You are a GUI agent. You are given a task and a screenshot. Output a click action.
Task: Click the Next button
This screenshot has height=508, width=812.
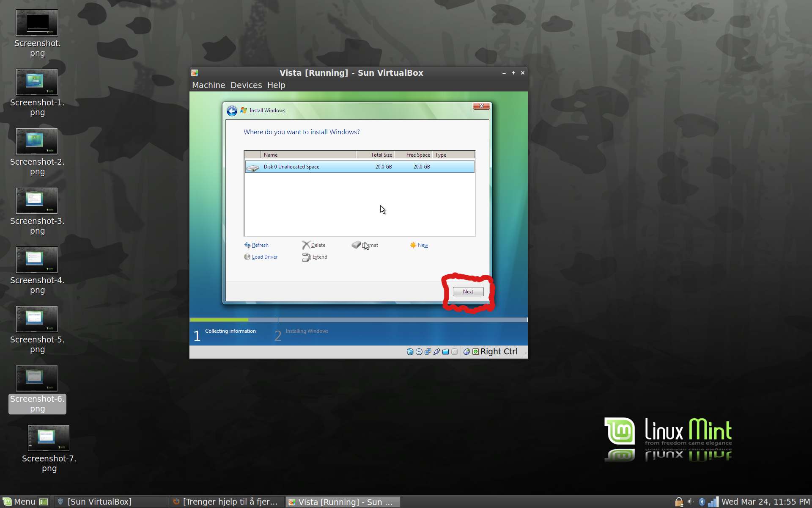tap(468, 292)
